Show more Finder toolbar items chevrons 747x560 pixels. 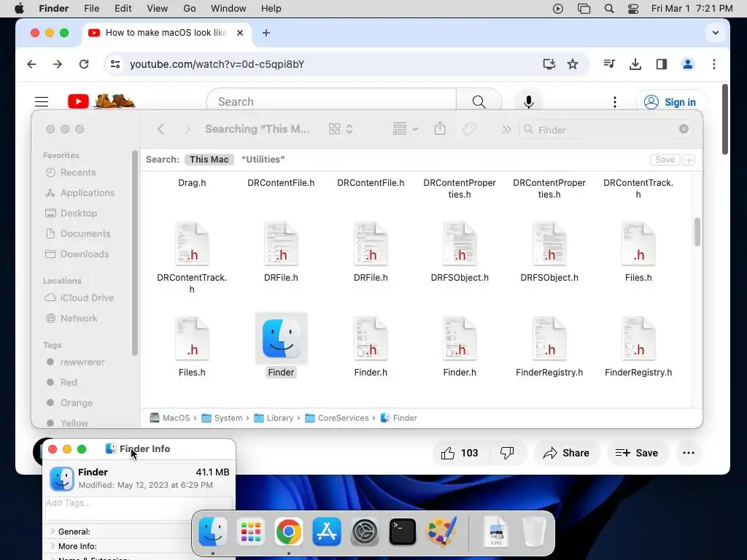pyautogui.click(x=506, y=130)
